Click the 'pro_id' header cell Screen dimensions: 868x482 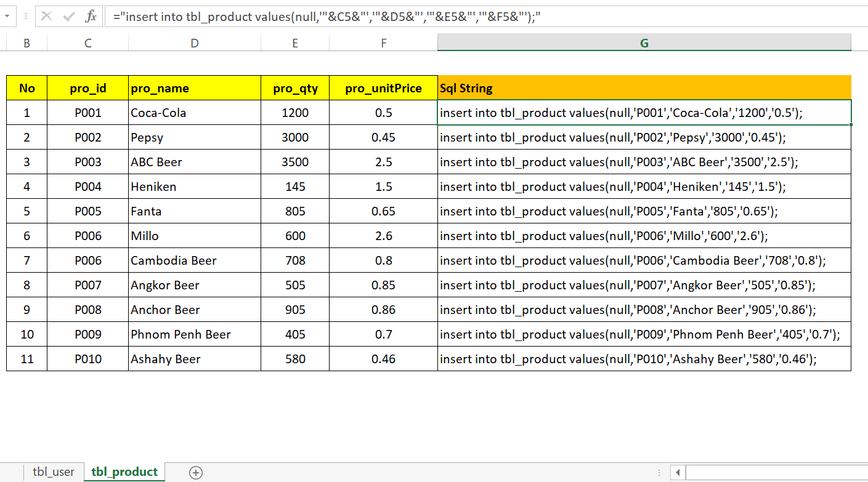(x=88, y=88)
